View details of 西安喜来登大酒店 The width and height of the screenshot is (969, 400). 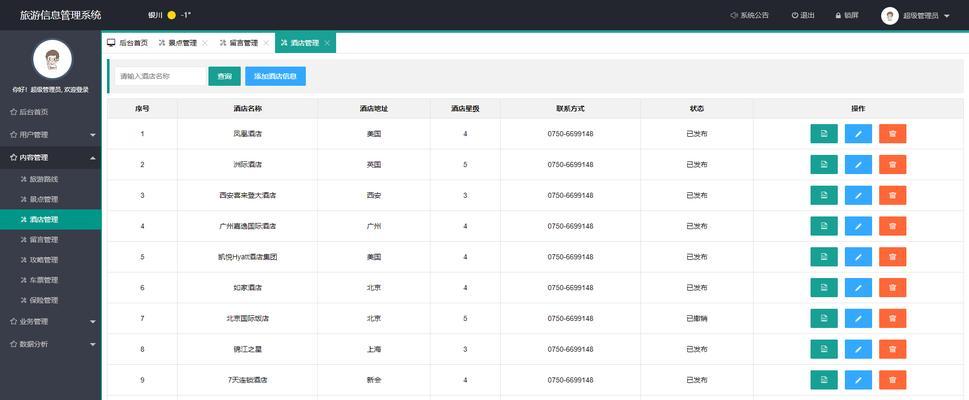point(824,195)
